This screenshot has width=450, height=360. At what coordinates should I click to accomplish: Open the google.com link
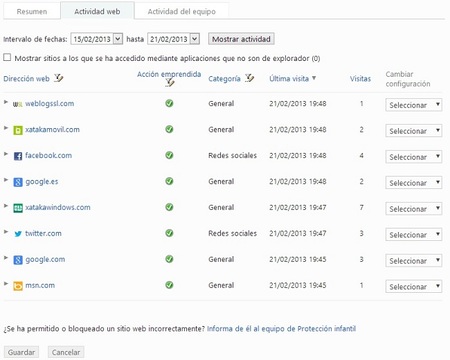(45, 260)
